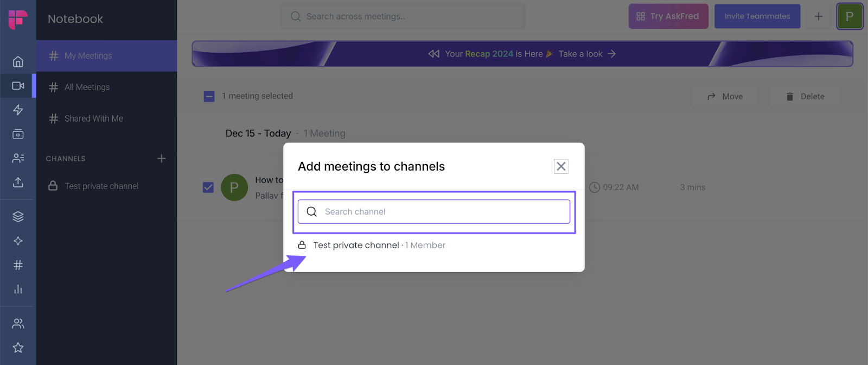Click the star icon at sidebar bottom
Image resolution: width=868 pixels, height=365 pixels.
pyautogui.click(x=18, y=348)
